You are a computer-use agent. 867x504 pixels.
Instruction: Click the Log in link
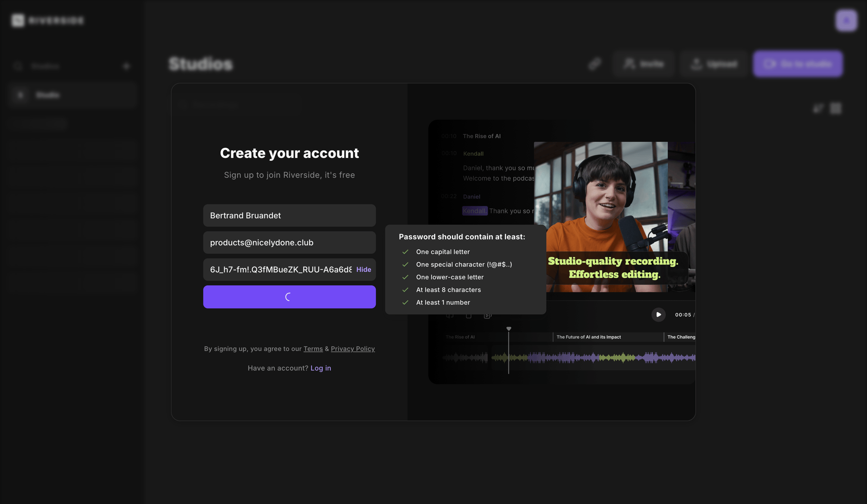320,368
